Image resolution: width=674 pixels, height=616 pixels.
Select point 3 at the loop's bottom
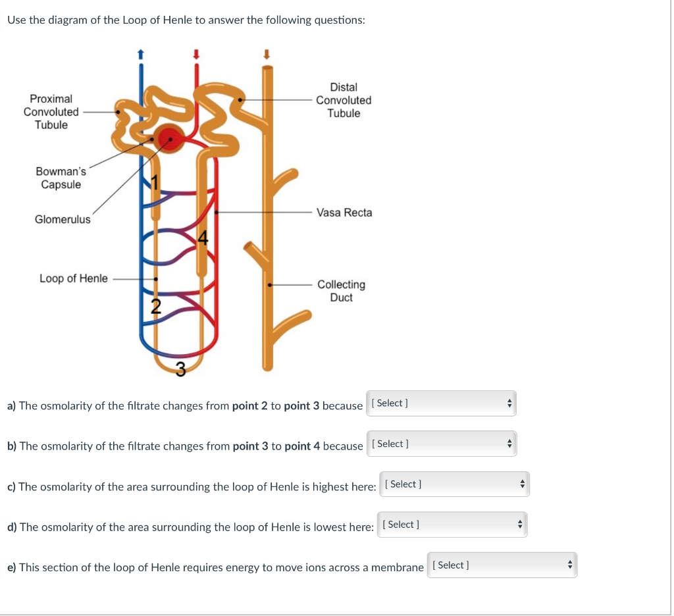[x=179, y=370]
